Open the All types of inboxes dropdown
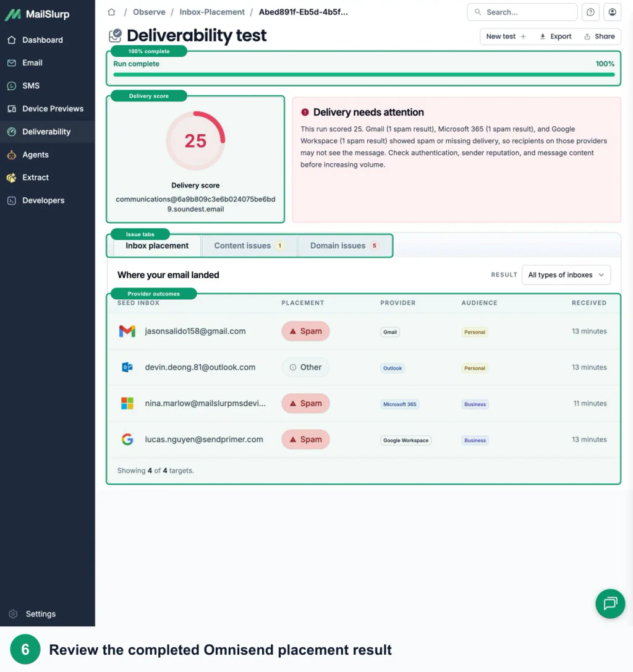The image size is (633, 672). coord(566,274)
